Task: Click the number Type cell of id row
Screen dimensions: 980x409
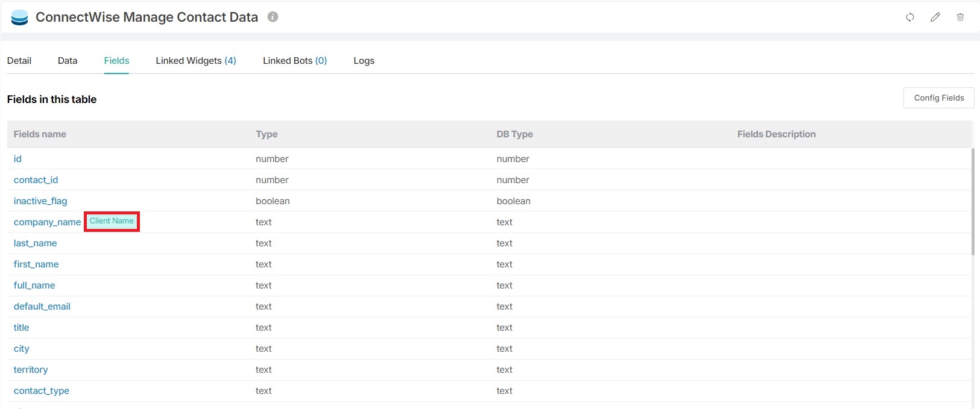Action: (272, 158)
